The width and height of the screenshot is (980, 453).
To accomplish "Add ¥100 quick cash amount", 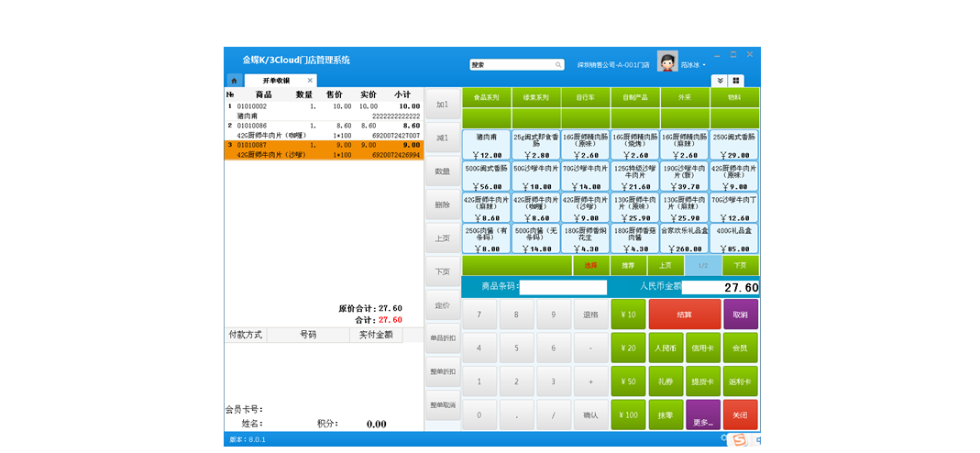I will (x=628, y=414).
